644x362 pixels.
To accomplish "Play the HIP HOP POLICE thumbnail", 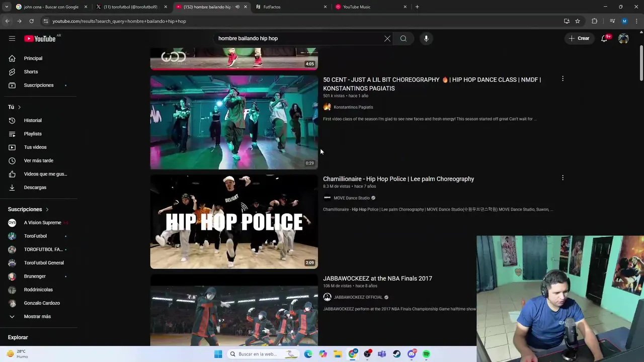I will [234, 222].
